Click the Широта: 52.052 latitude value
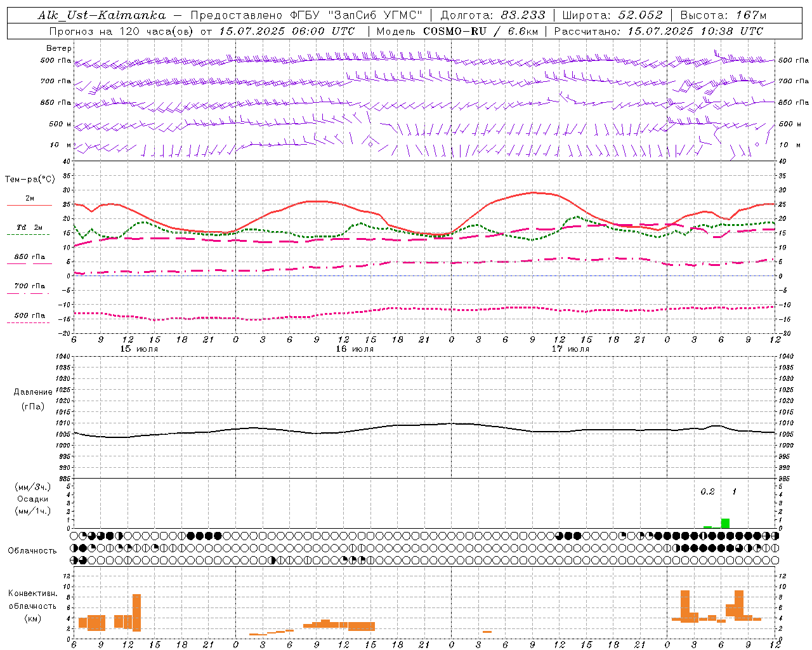 click(x=613, y=15)
